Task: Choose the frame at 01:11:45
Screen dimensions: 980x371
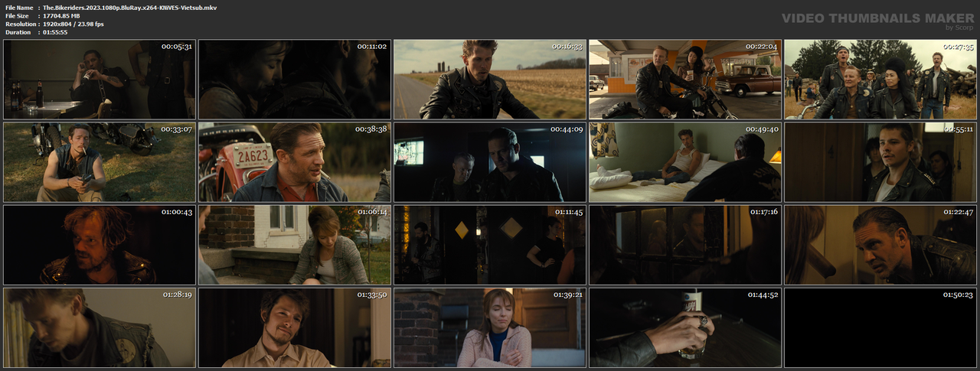Action: coord(490,245)
